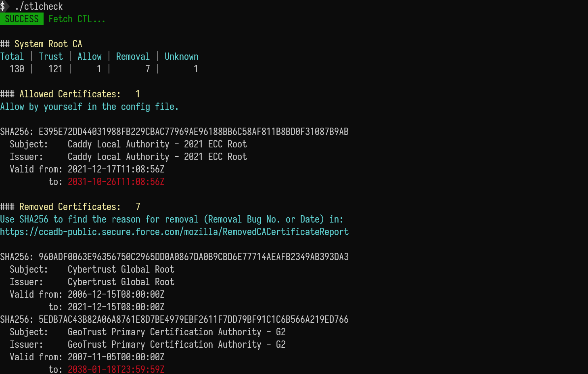Click the SHA256 hash starting with 5EDB7AC4
588x374 pixels.
(194, 319)
